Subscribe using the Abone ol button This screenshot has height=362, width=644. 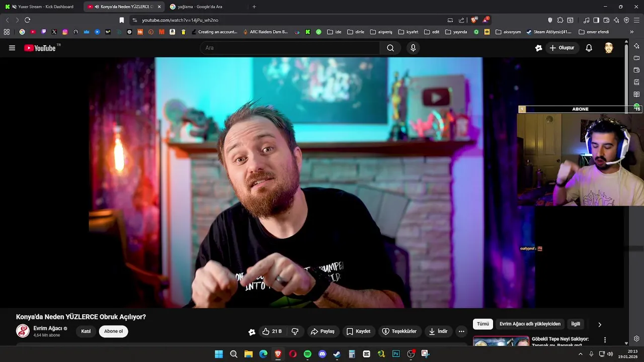(x=113, y=331)
